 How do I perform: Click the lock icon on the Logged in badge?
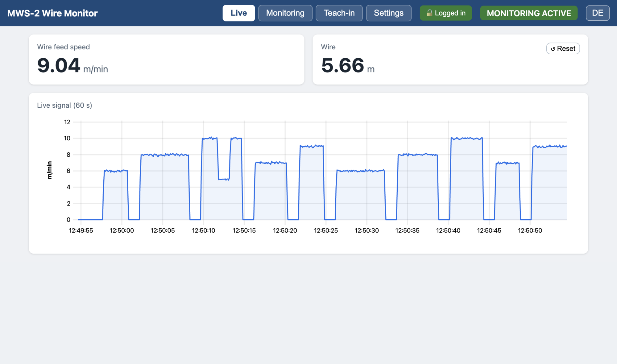tap(429, 13)
